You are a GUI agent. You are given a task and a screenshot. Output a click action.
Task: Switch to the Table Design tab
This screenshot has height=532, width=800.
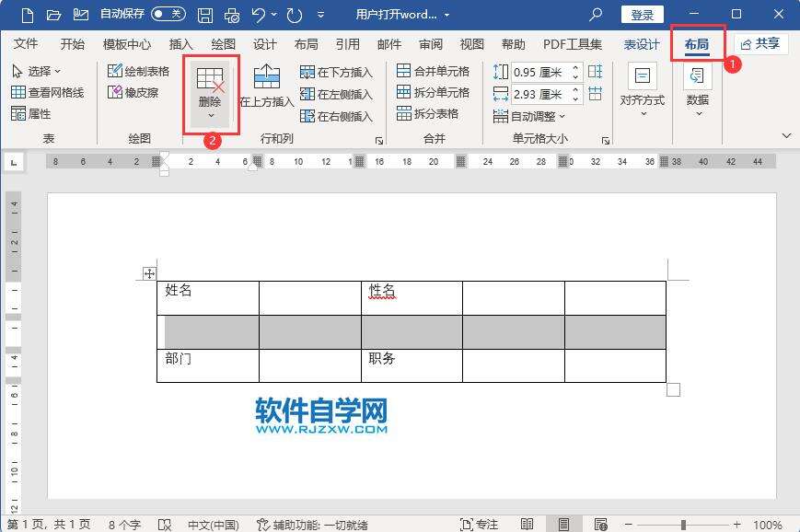641,44
